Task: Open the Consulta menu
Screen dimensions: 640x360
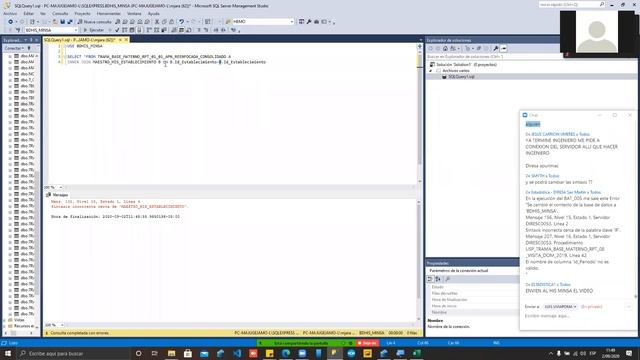Action: click(x=60, y=13)
